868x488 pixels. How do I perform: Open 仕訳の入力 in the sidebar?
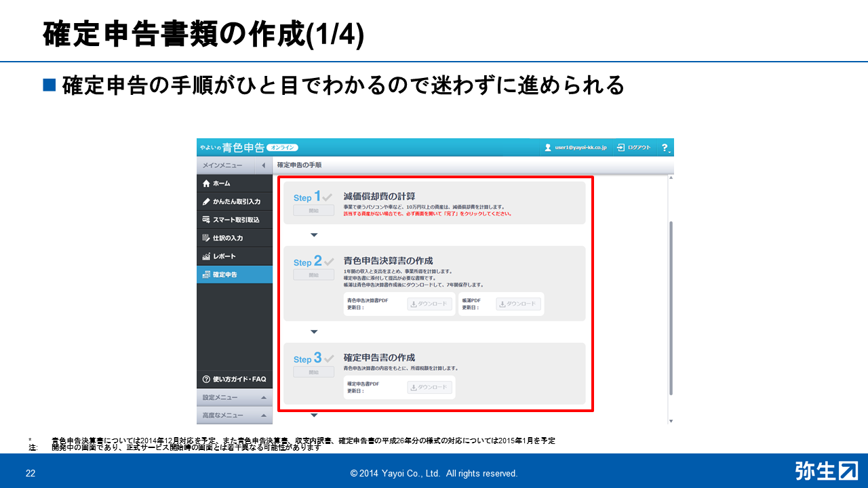(x=235, y=239)
